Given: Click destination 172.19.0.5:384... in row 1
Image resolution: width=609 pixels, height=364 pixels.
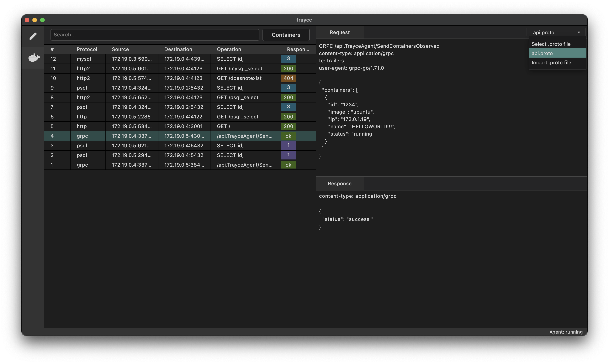Looking at the screenshot, I should tap(184, 165).
